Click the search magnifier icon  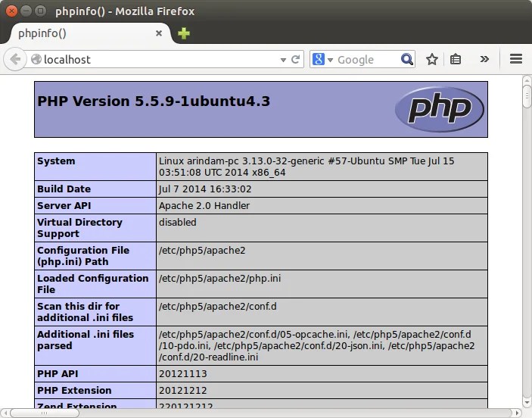click(x=407, y=59)
